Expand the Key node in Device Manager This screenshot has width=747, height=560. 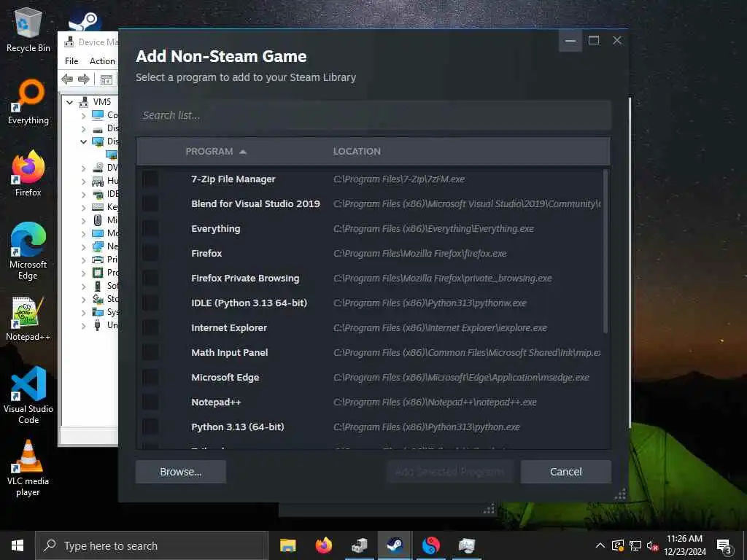point(83,208)
